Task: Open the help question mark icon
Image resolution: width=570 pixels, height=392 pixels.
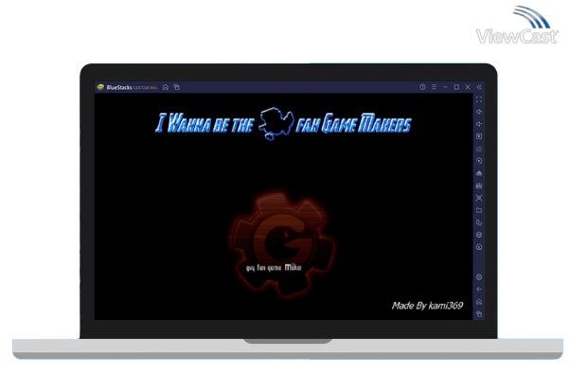Action: tap(422, 87)
